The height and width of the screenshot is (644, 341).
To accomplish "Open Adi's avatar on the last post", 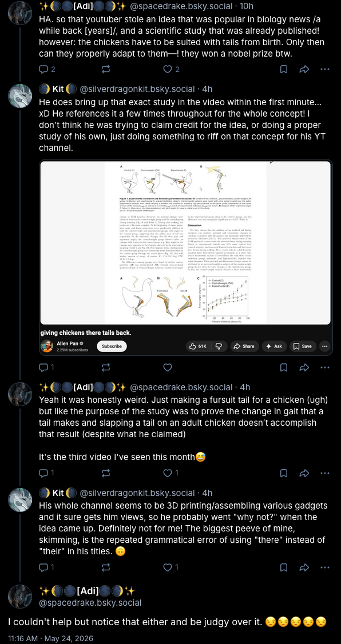I will (20, 597).
